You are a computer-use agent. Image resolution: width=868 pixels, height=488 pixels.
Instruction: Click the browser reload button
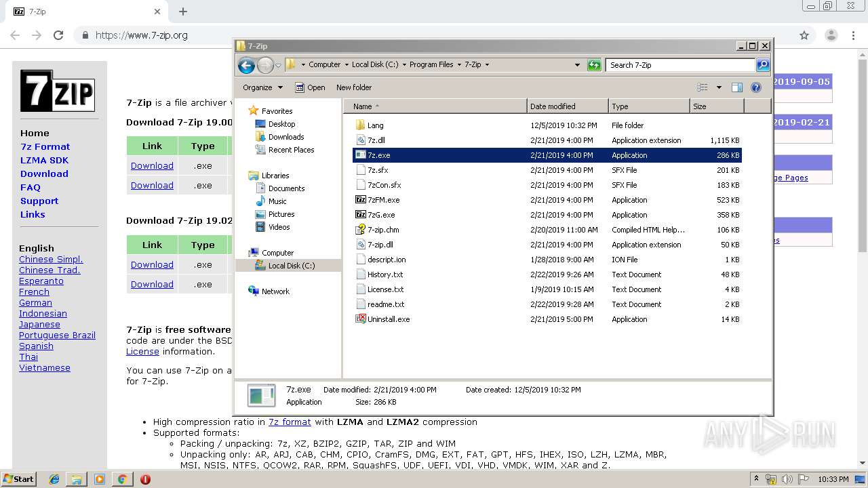click(58, 35)
